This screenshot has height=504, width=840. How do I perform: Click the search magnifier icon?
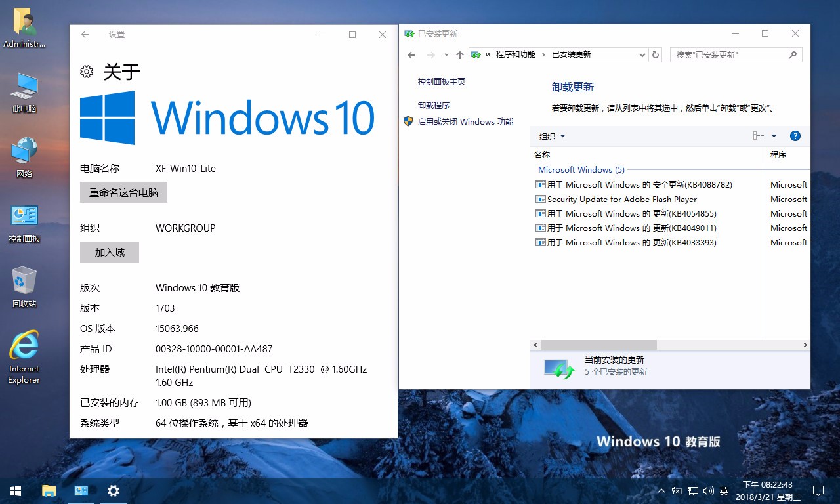click(x=793, y=55)
